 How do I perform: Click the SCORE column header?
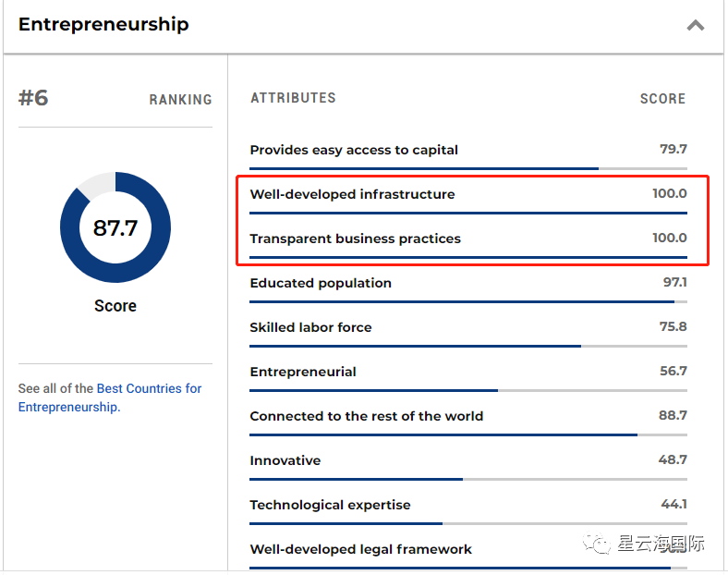662,99
